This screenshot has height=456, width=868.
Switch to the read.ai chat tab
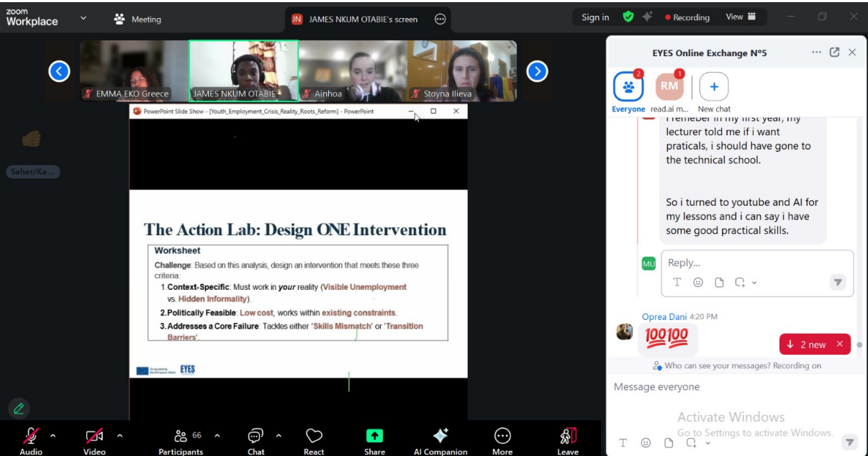coord(669,87)
